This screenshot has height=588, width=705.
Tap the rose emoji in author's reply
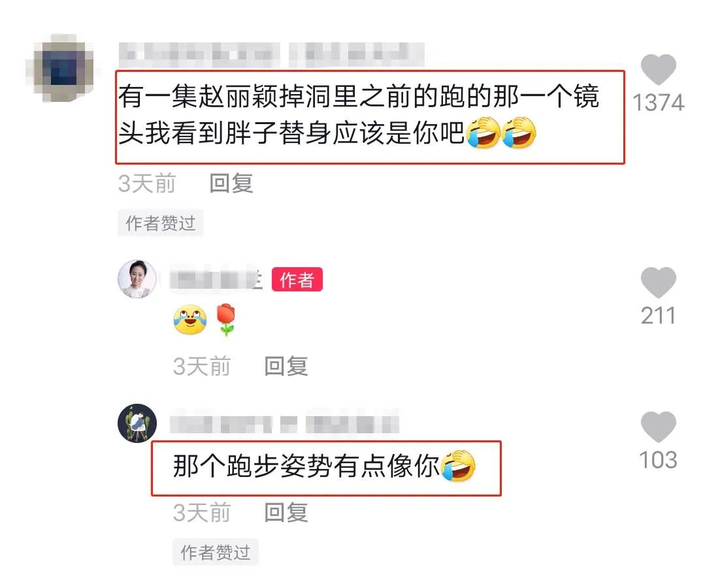(225, 319)
